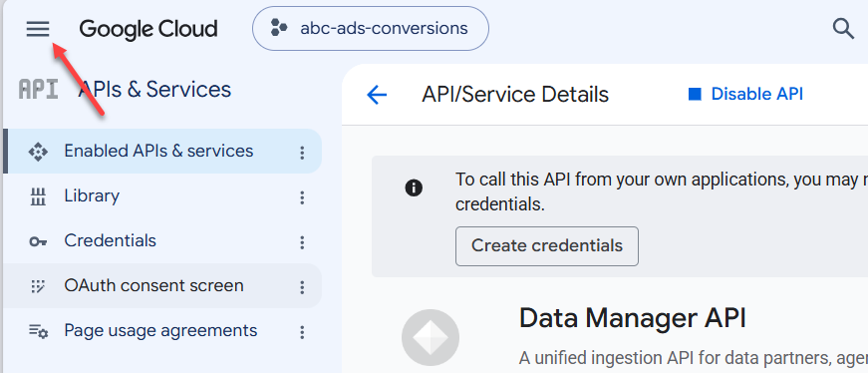Open the abc-ads-conversions project picker
868x373 pixels.
[371, 28]
